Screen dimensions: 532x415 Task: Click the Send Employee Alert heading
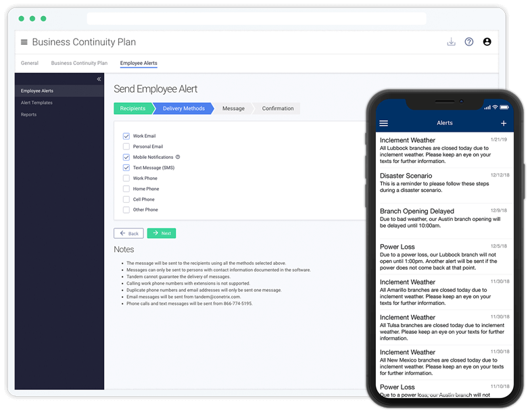(x=155, y=89)
